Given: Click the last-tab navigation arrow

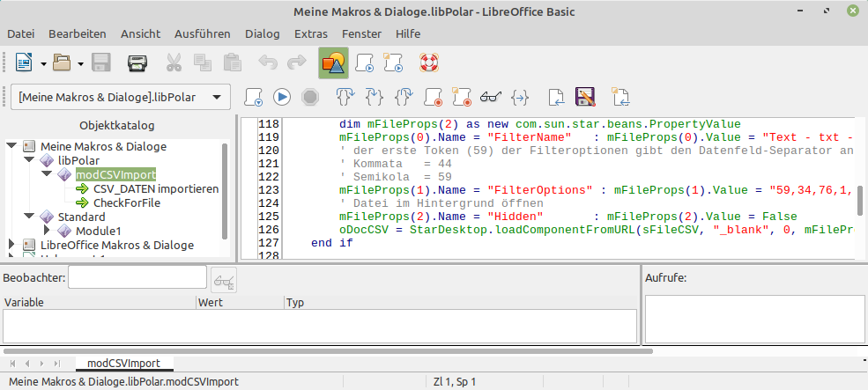Looking at the screenshot, I should [56, 364].
